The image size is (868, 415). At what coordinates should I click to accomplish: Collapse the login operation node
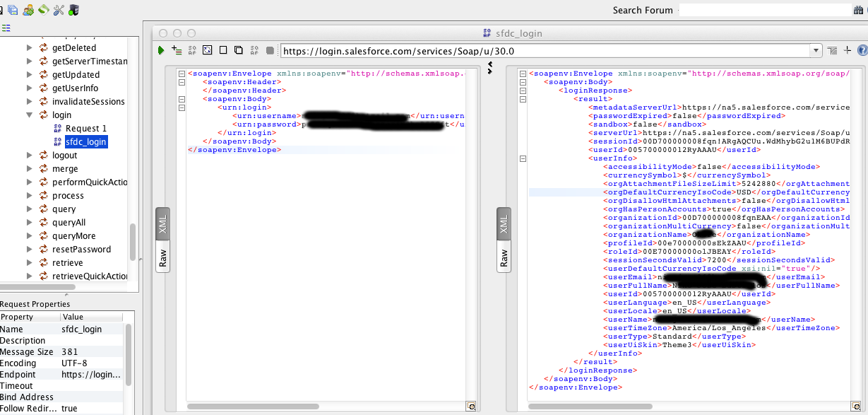coord(30,115)
